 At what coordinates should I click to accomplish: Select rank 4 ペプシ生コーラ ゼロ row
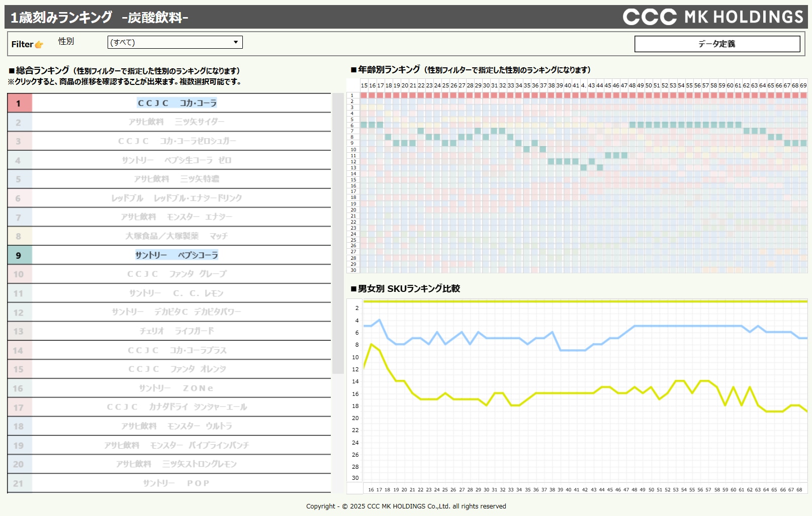(169, 160)
